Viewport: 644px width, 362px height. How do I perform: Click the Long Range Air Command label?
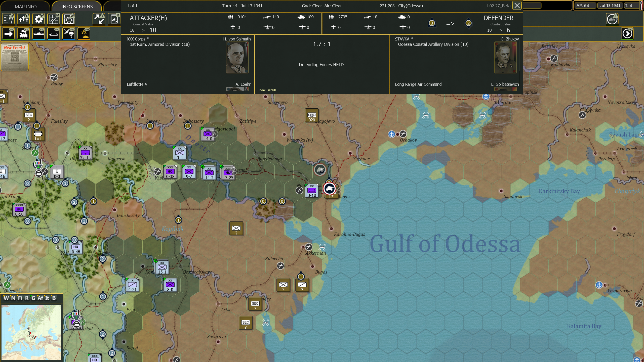tap(418, 84)
